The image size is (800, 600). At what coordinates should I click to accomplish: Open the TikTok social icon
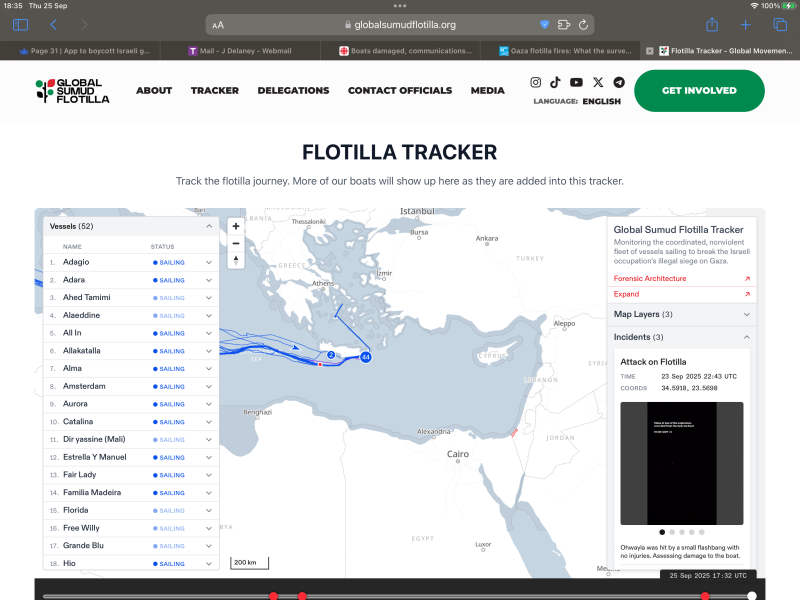[x=555, y=82]
